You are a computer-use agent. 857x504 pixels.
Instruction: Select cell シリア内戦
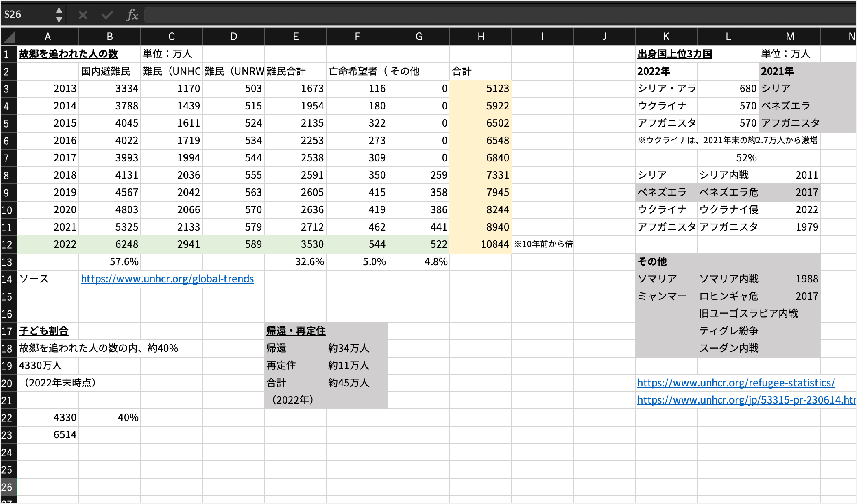pyautogui.click(x=728, y=175)
